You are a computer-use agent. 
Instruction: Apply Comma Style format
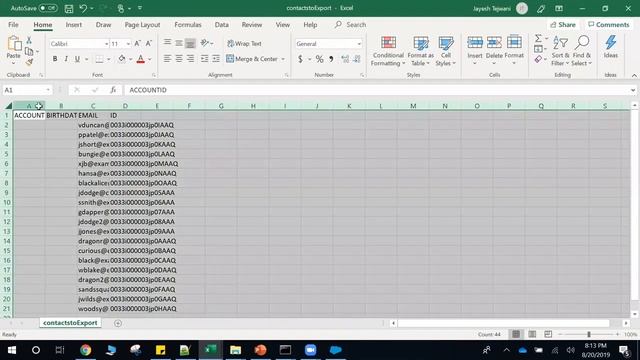tap(331, 59)
